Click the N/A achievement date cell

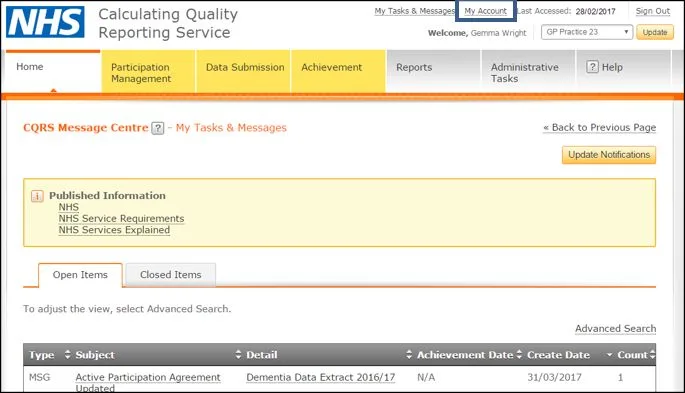[x=426, y=377]
